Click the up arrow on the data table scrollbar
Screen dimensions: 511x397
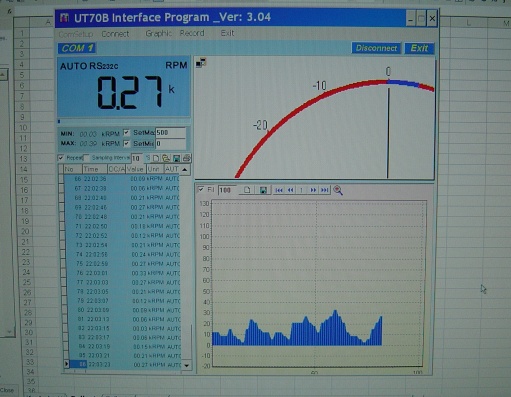[x=185, y=169]
